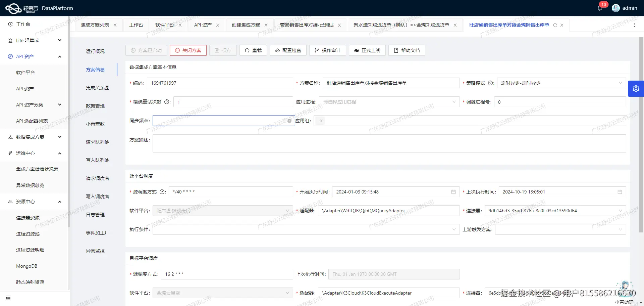The image size is (644, 306).
Task: Expand API 资产分类 submenu
Action: [x=60, y=105]
